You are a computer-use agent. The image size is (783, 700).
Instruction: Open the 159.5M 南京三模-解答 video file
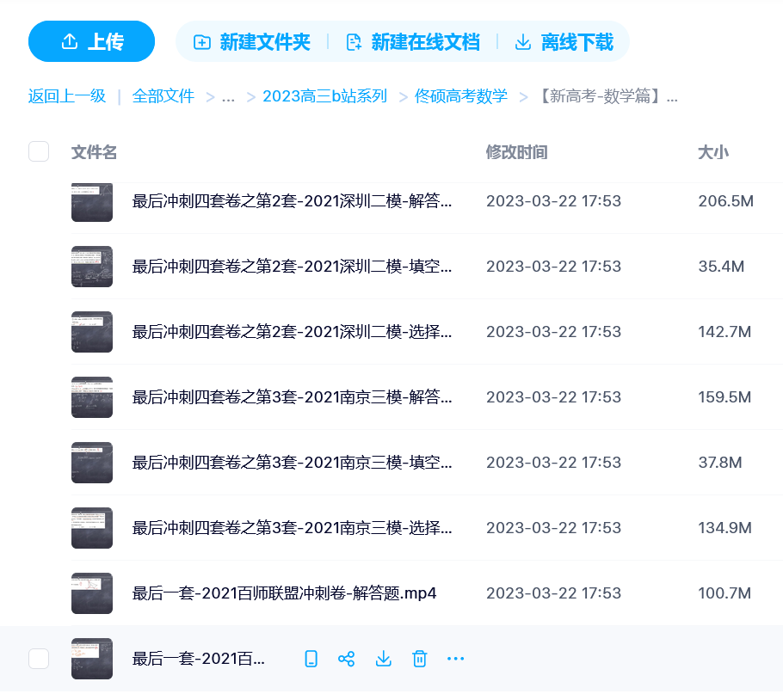292,397
